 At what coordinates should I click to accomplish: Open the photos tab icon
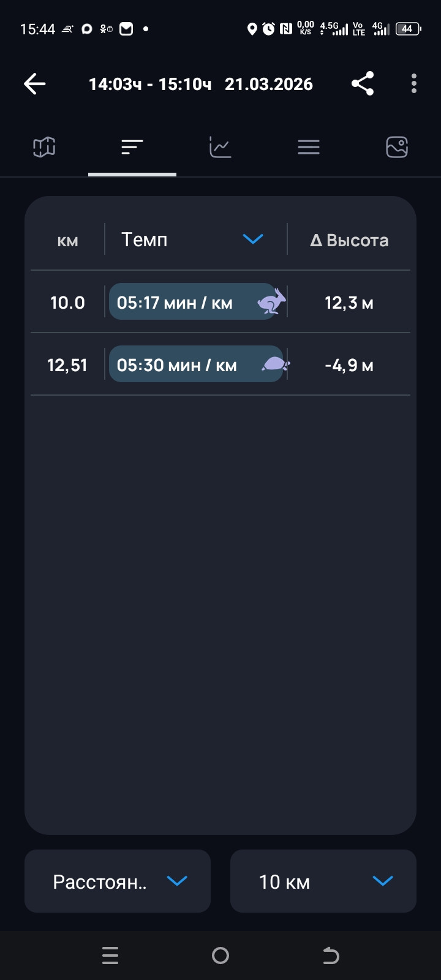click(397, 147)
